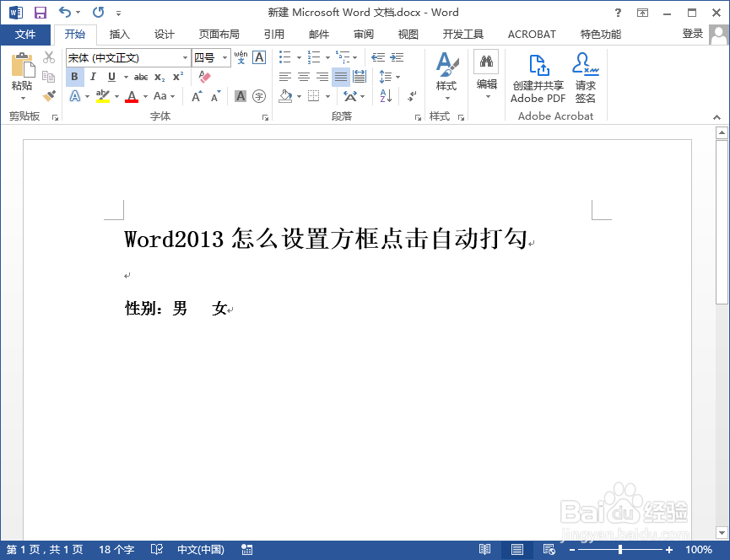Open the phonetic guide (wén) tool
Image resolution: width=730 pixels, height=560 pixels.
(x=241, y=57)
